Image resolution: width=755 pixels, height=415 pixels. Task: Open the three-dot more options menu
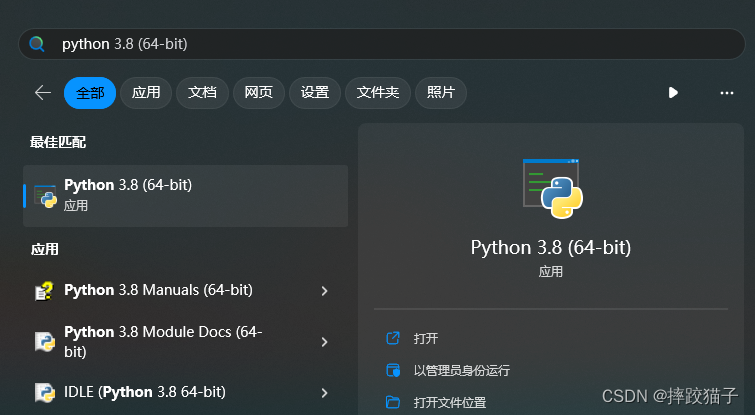coord(727,93)
